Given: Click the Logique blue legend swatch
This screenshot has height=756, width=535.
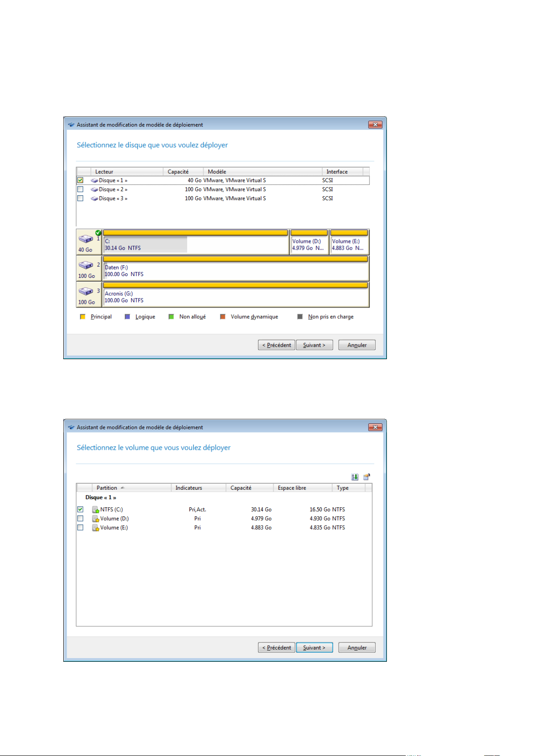Looking at the screenshot, I should click(127, 317).
